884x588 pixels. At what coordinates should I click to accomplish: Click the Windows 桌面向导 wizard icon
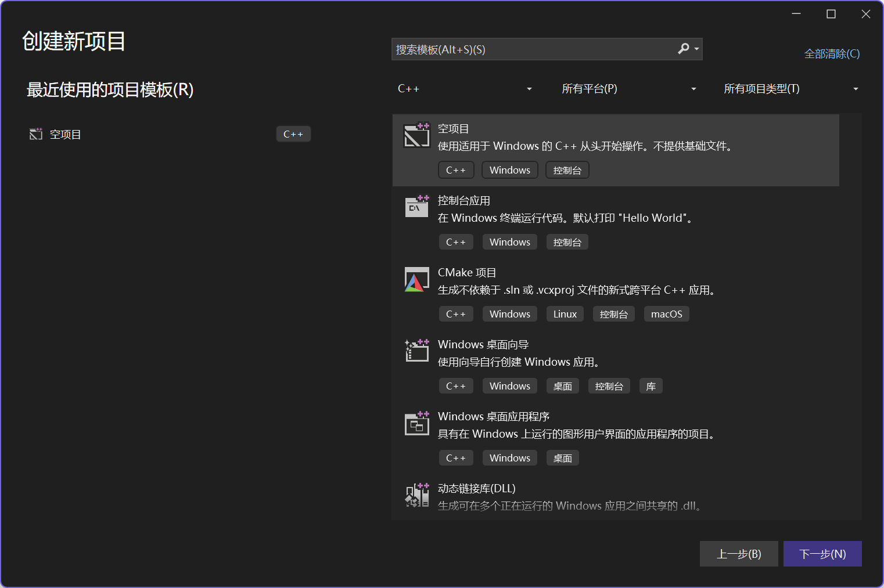[416, 351]
